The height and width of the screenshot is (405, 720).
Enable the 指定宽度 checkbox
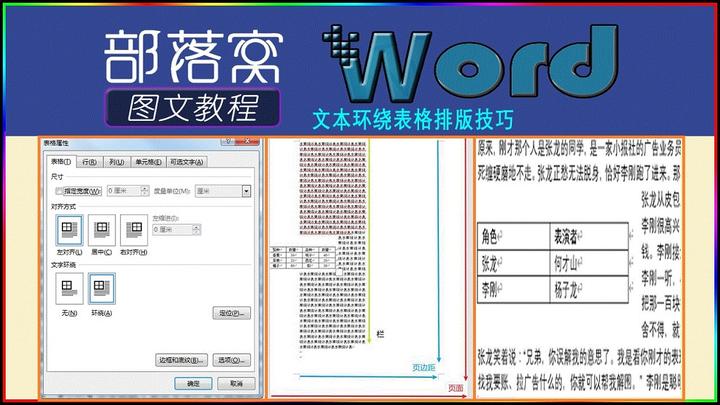(59, 191)
